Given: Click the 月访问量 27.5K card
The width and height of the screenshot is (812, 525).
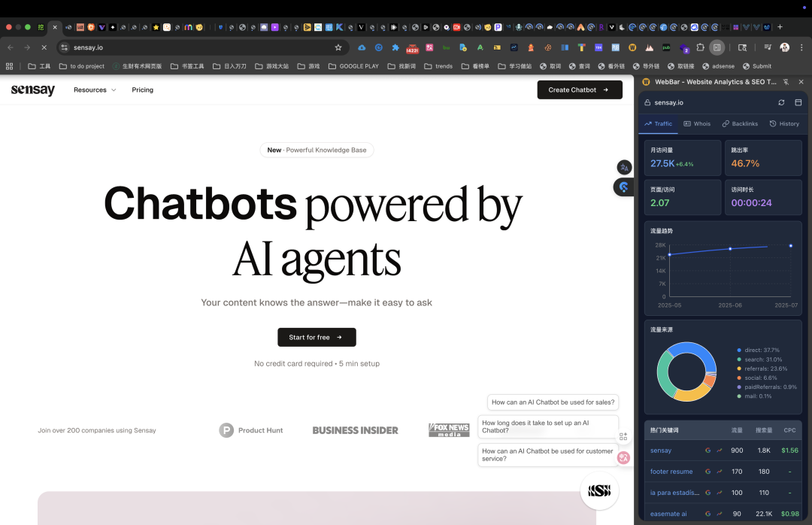Looking at the screenshot, I should click(x=683, y=158).
